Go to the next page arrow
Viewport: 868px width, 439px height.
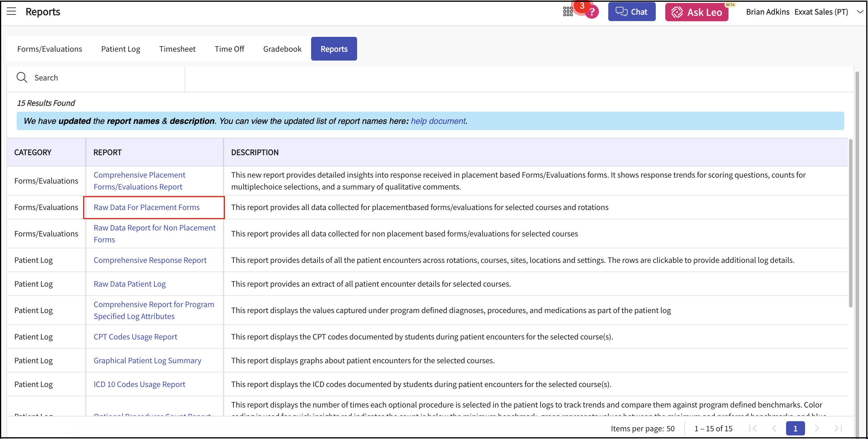[x=817, y=428]
